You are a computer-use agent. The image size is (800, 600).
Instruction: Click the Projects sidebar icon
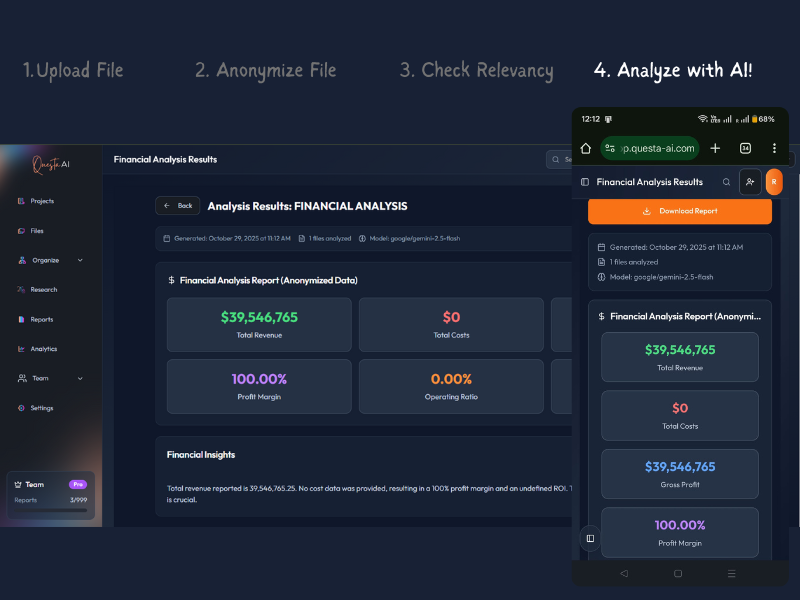click(x=21, y=201)
